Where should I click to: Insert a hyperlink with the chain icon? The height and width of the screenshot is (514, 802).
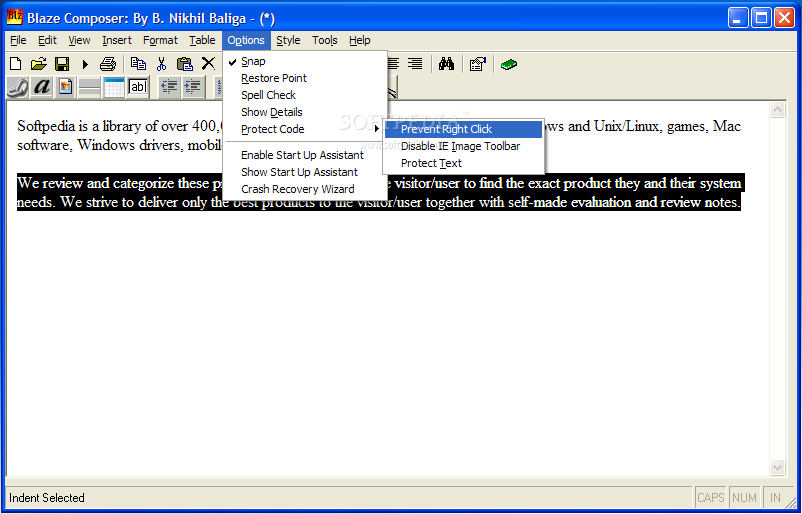[x=17, y=87]
